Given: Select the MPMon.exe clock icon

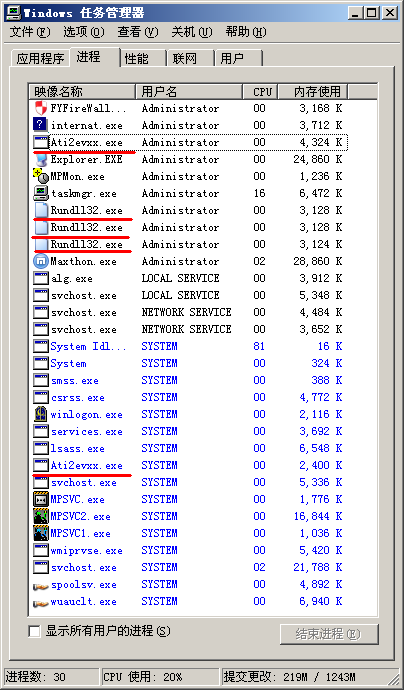Looking at the screenshot, I should pos(41,176).
